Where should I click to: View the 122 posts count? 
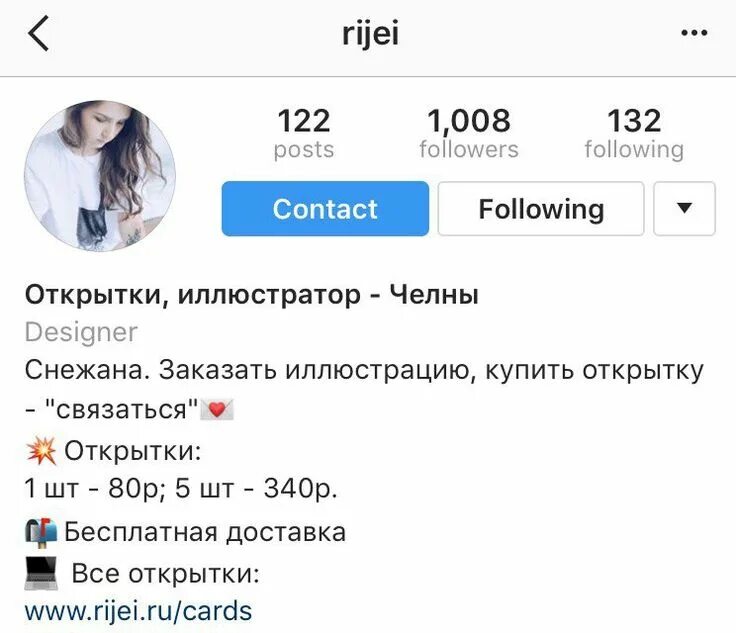[x=304, y=133]
